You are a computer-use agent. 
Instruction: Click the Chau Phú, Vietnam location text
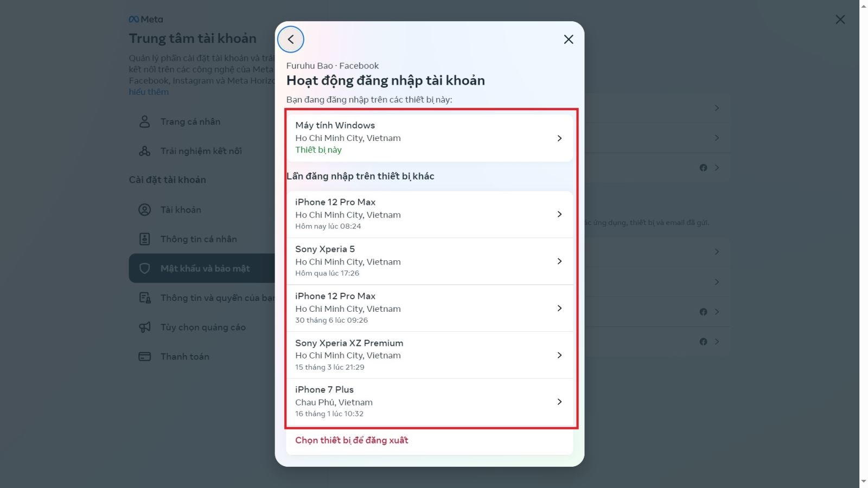[x=334, y=402]
